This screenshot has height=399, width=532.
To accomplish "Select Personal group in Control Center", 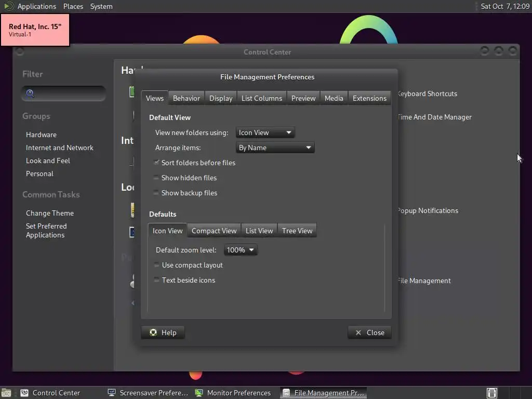I will tap(39, 174).
